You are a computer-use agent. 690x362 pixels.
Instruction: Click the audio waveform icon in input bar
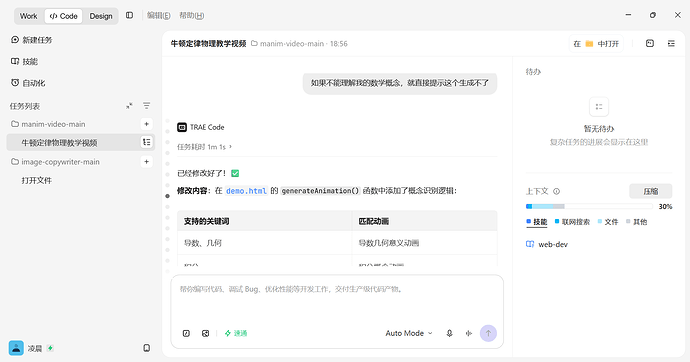tap(469, 333)
